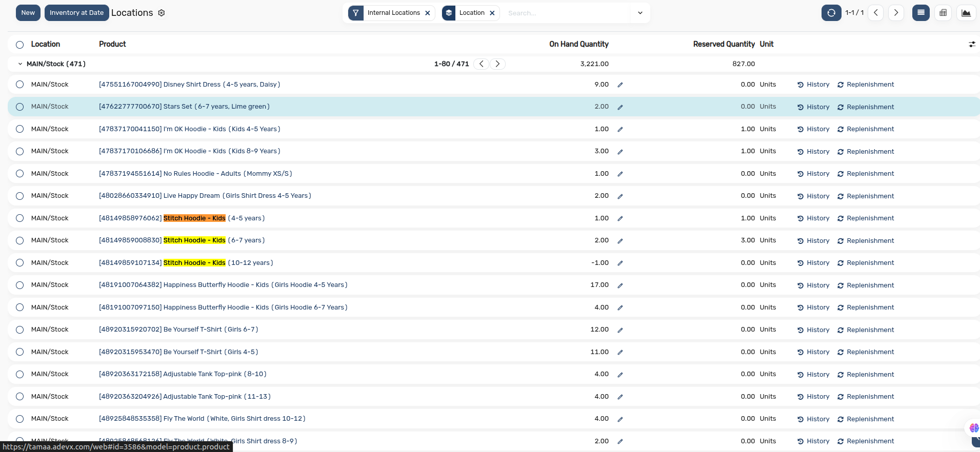The width and height of the screenshot is (980, 452).
Task: Collapse the MAIN/Stock group
Action: pyautogui.click(x=21, y=64)
